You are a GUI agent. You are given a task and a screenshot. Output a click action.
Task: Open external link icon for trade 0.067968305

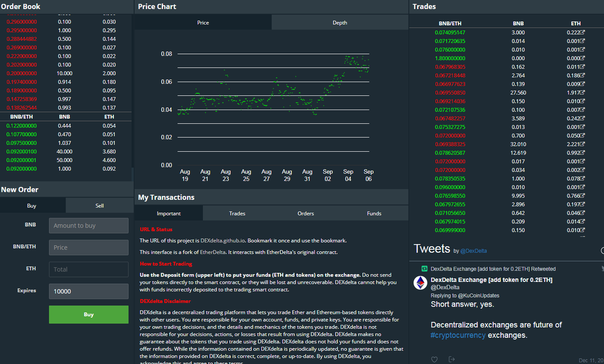point(583,67)
